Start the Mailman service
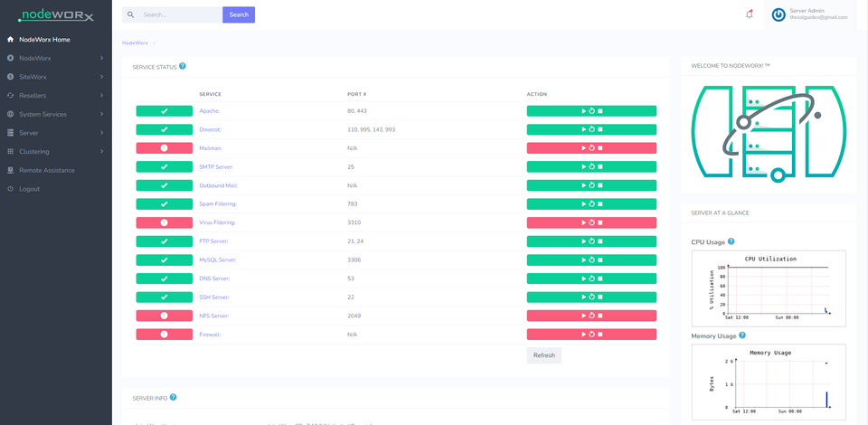Screen dimensions: 868x425 583,148
